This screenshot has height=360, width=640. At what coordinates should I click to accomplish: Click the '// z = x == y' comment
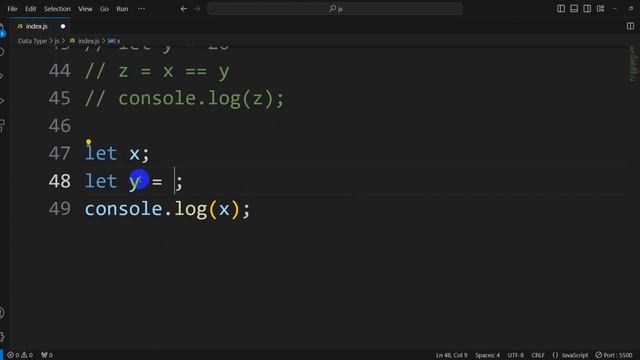pos(157,71)
